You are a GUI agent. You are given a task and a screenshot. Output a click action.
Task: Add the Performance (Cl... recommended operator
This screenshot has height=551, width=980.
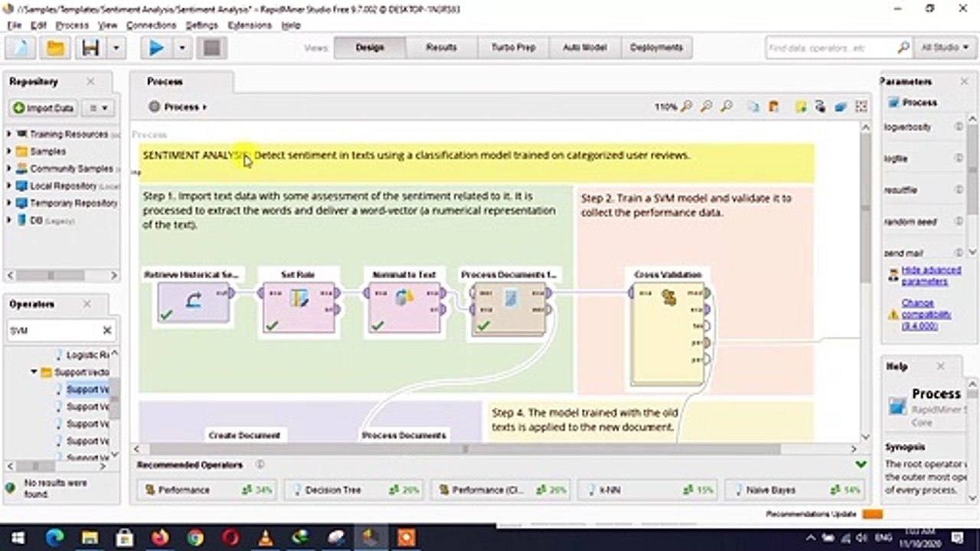coord(501,490)
